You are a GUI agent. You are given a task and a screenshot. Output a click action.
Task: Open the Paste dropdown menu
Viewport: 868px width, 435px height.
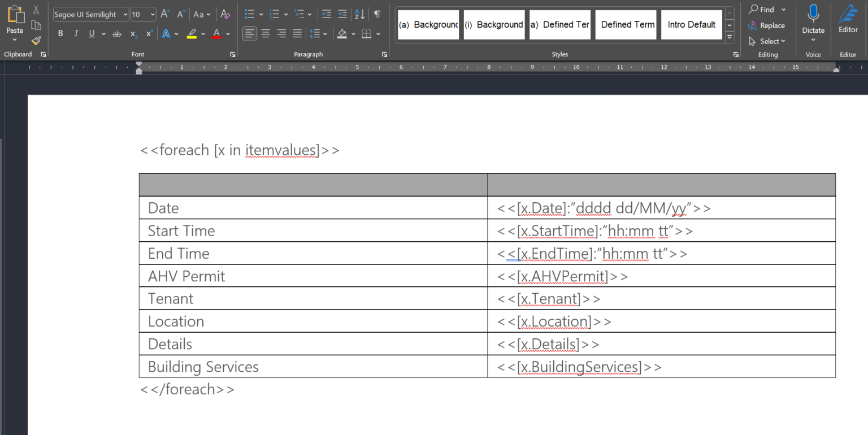(x=15, y=40)
